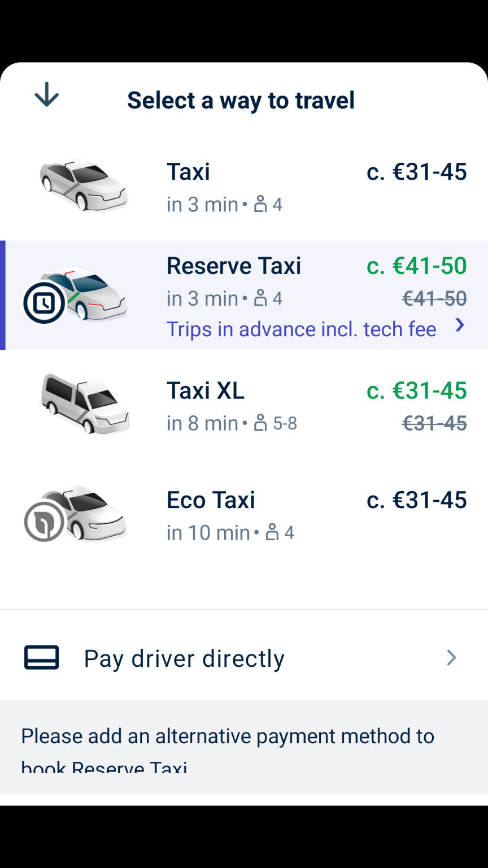Tap the down arrow to collapse sheet
Screen dimensions: 488x868
(46, 95)
